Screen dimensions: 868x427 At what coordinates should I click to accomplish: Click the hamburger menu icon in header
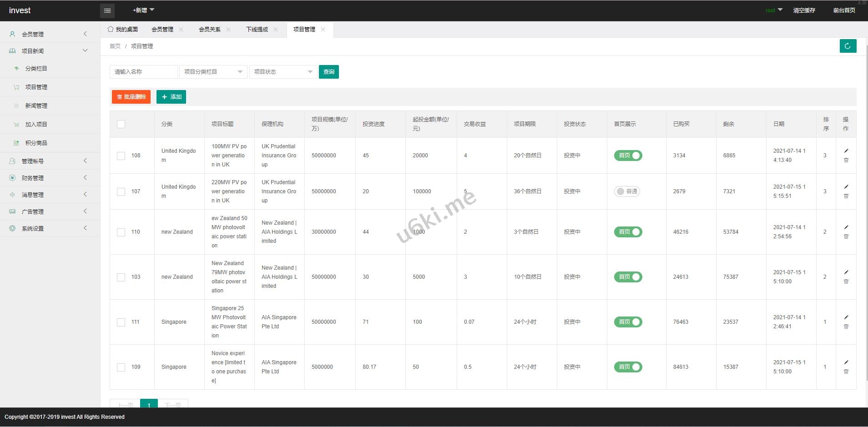coord(107,10)
